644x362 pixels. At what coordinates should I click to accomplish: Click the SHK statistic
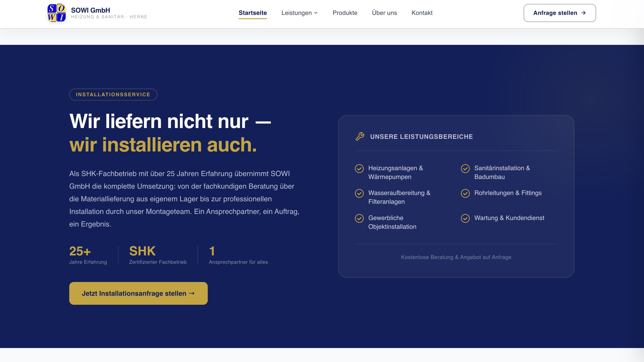142,251
